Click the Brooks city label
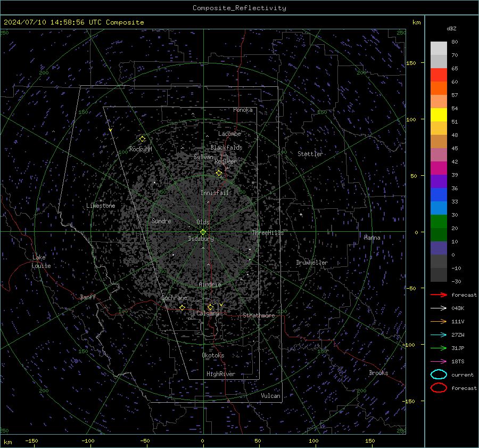Image resolution: width=479 pixels, height=448 pixels. click(x=378, y=373)
